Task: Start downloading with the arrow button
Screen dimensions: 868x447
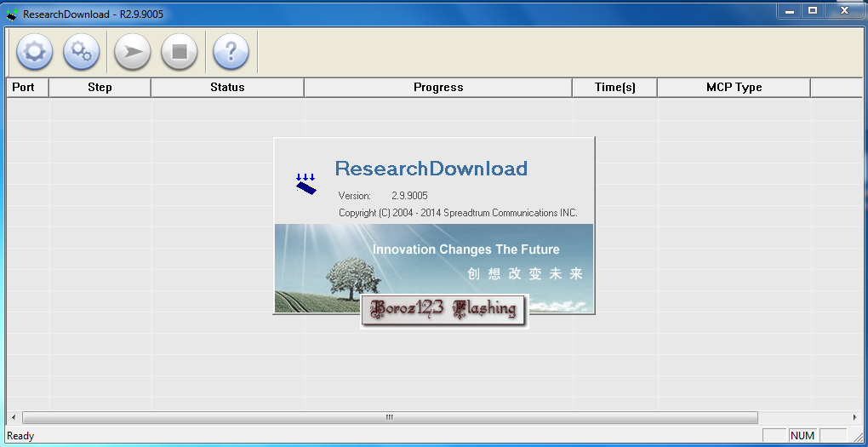Action: 132,52
